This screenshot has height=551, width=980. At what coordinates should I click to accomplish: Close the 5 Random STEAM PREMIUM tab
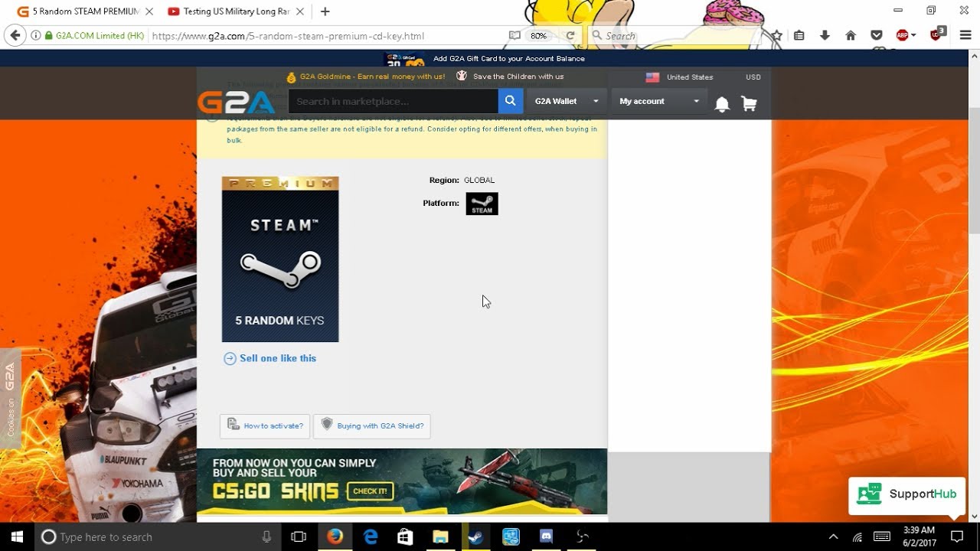point(149,11)
